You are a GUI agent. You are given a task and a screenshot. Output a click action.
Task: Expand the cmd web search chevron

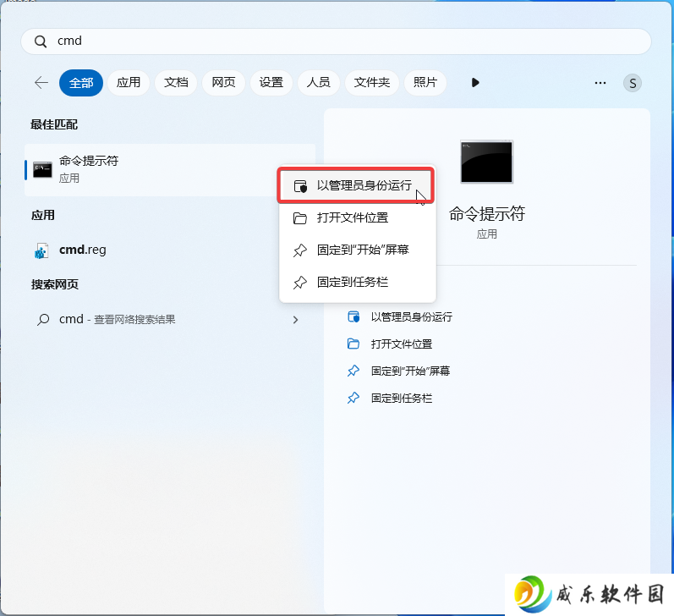(295, 320)
